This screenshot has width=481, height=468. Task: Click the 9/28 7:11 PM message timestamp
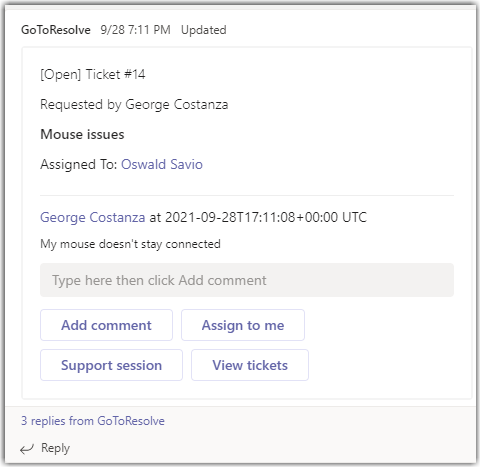[x=135, y=30]
